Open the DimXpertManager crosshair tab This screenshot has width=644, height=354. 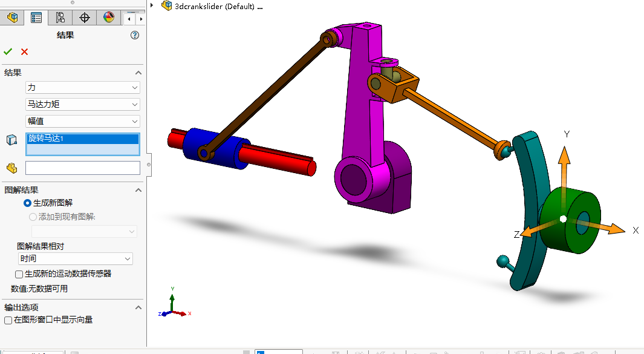pyautogui.click(x=85, y=18)
